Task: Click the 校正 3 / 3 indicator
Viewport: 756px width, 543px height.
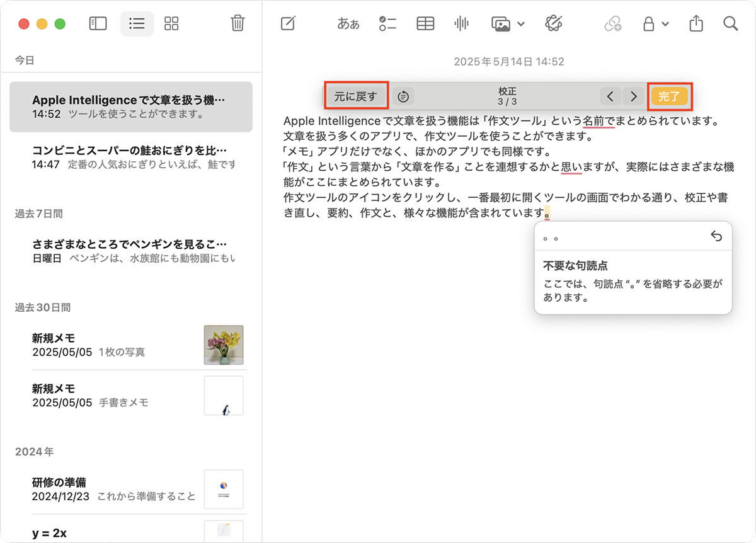Action: tap(507, 96)
